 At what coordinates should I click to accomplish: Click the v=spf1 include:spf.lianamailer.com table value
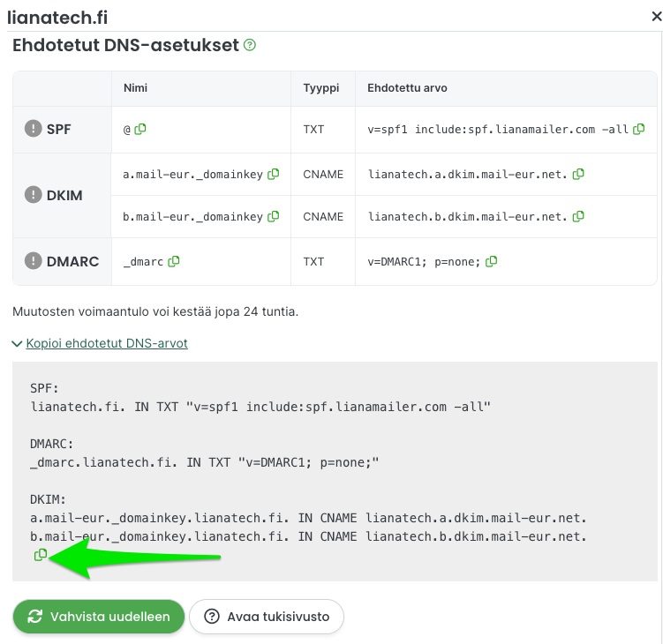click(x=498, y=130)
